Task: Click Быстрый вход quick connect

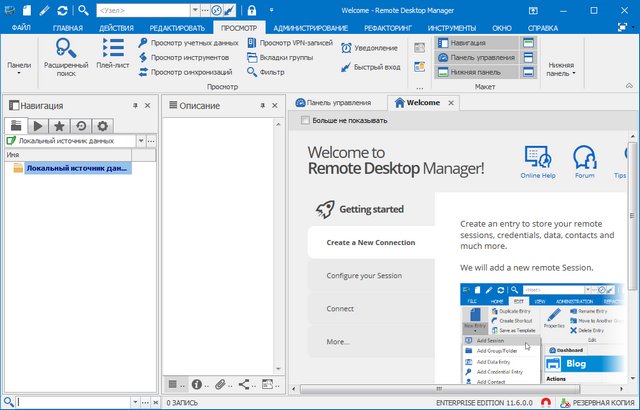Action: (370, 67)
